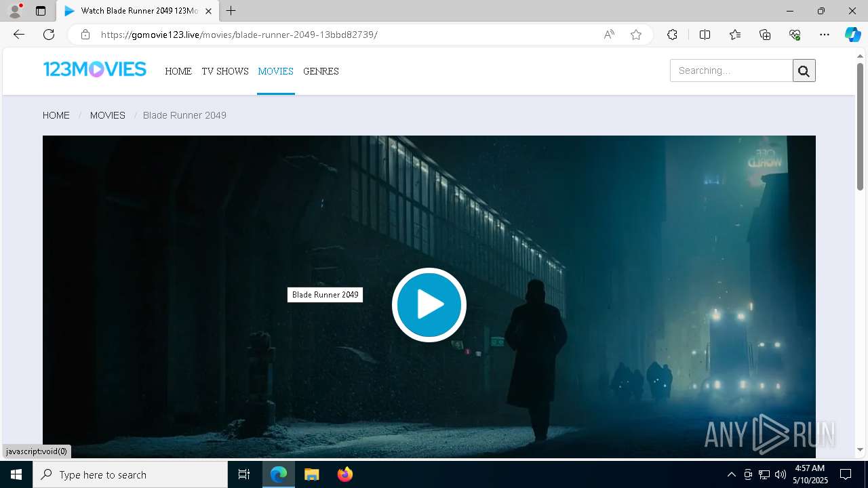Go back to previous page
The width and height of the screenshot is (868, 488).
click(19, 35)
